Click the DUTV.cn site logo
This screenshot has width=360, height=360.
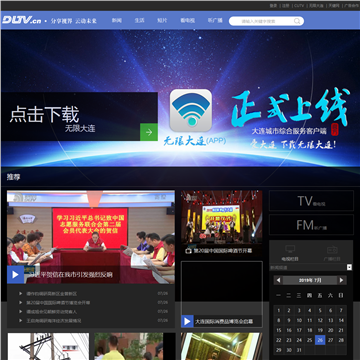tap(22, 20)
